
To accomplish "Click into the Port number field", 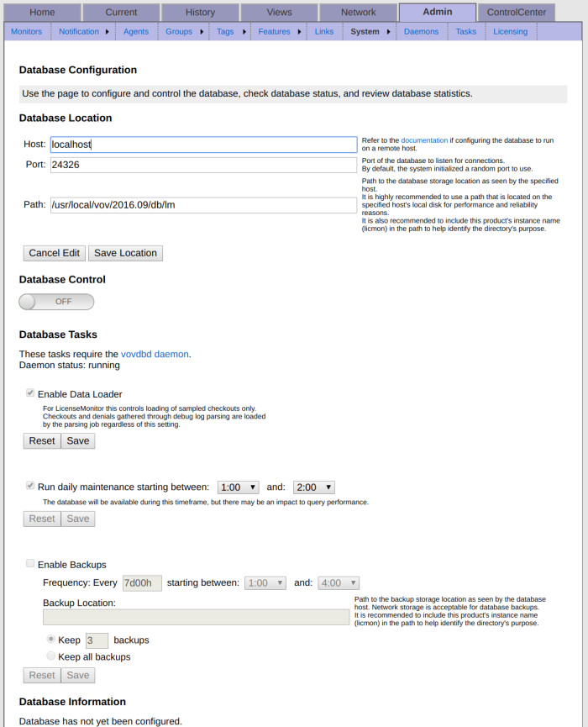I will tap(203, 165).
